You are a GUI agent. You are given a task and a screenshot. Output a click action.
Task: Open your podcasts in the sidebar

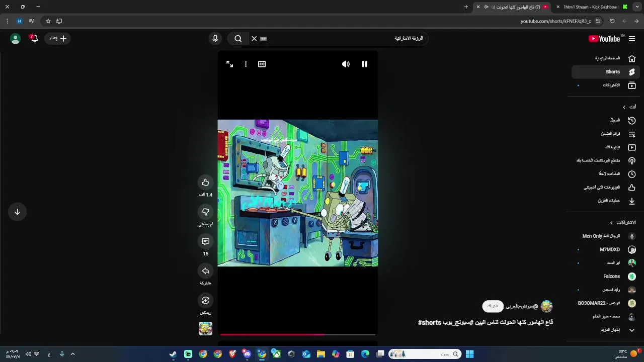coord(606,160)
